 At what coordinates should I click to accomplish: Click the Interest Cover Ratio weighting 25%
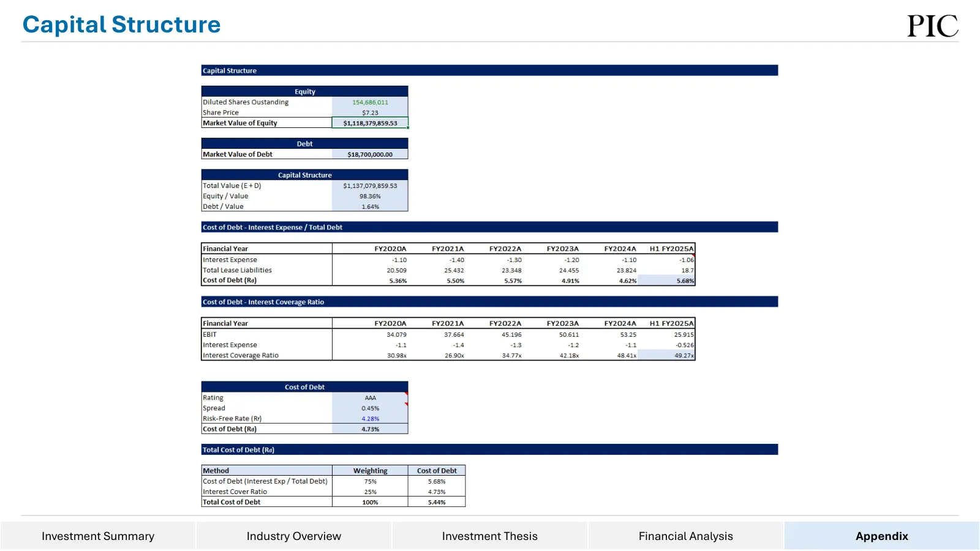(370, 492)
